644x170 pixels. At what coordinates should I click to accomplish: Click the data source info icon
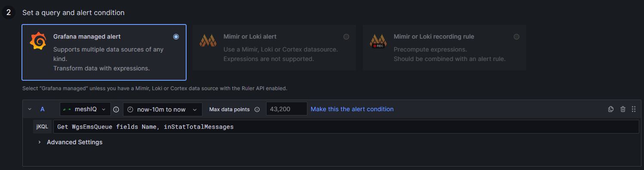(116, 109)
